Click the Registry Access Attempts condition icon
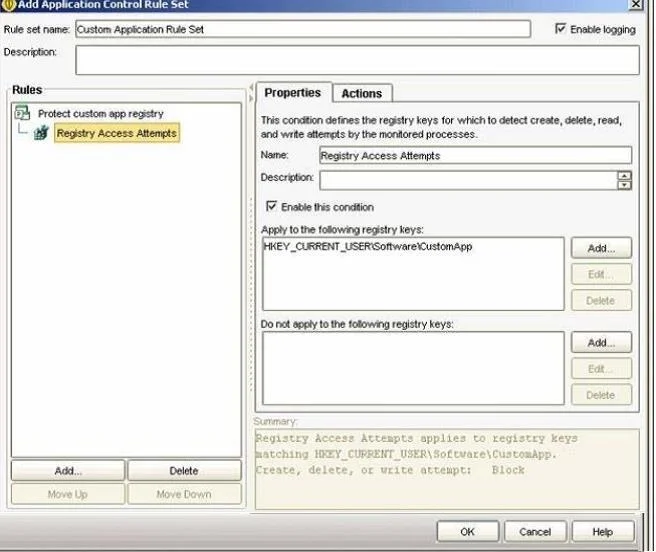Viewport: 656px width, 552px height. point(41,133)
